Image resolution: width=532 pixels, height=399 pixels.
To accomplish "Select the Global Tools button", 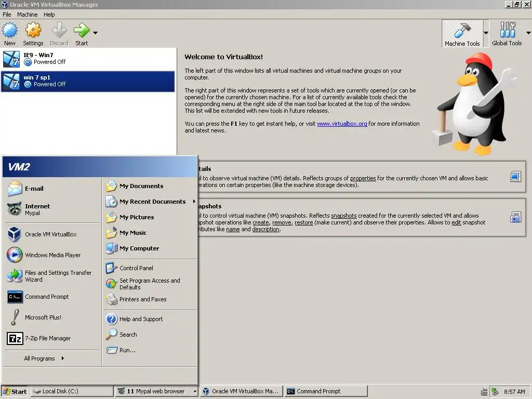I will click(x=507, y=33).
